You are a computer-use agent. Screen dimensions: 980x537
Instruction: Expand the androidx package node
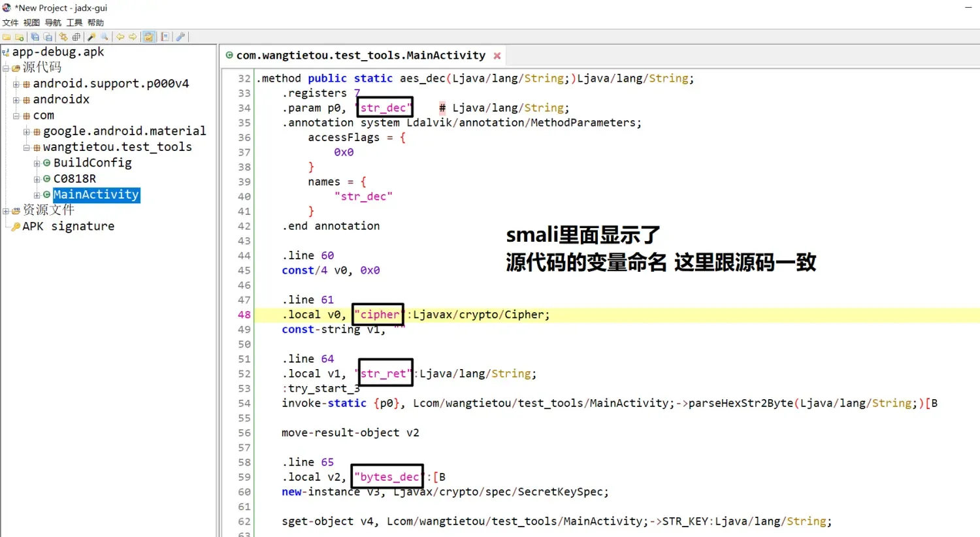tap(16, 99)
